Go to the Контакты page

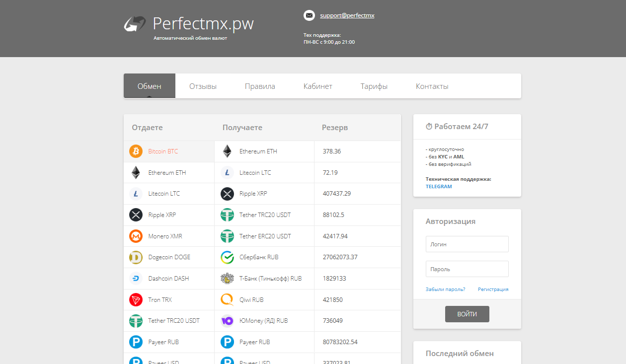[x=432, y=86]
